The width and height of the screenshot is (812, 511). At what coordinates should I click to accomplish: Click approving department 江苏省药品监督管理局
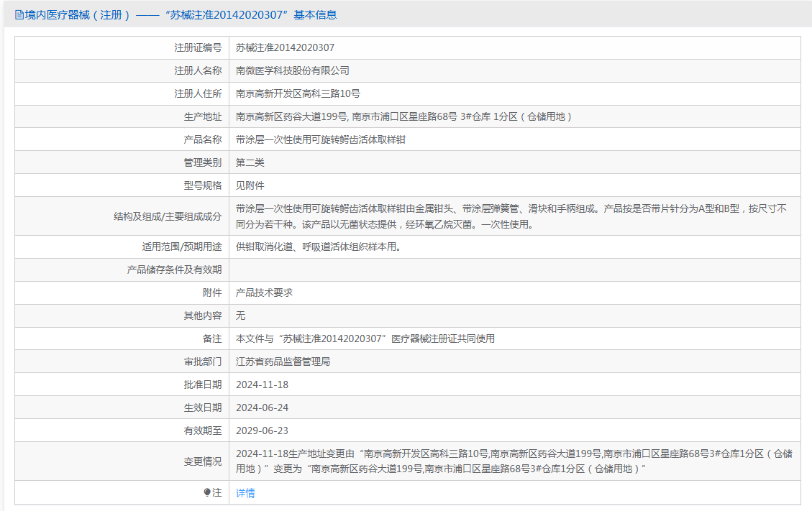pyautogui.click(x=283, y=362)
